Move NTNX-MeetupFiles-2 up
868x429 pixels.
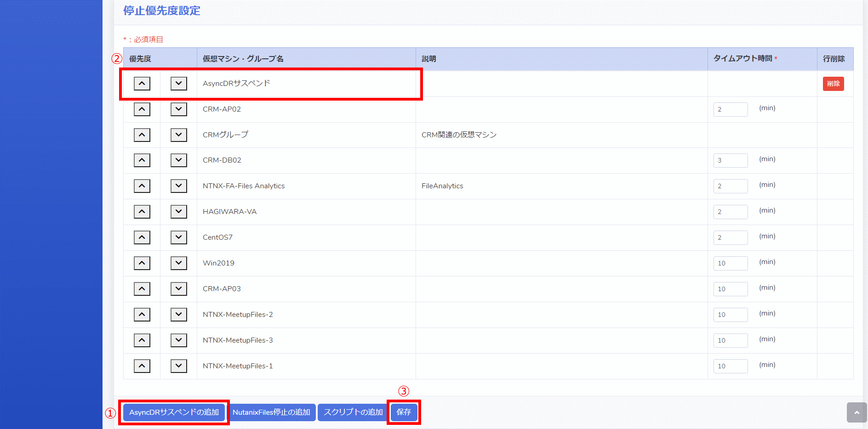[x=142, y=315]
